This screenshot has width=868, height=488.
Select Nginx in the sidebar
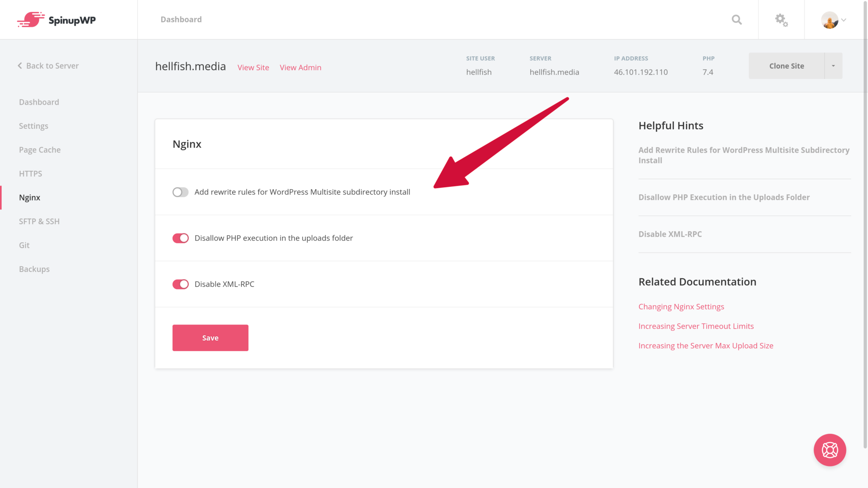pos(30,197)
